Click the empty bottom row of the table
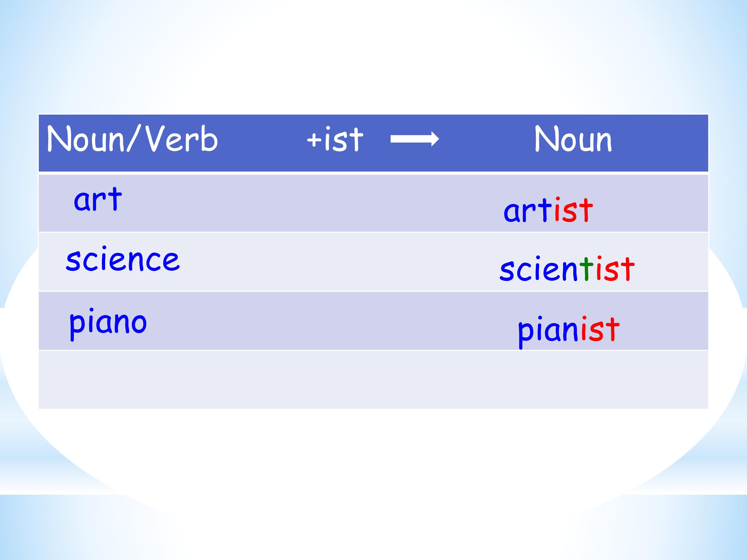The height and width of the screenshot is (560, 747). (373, 380)
